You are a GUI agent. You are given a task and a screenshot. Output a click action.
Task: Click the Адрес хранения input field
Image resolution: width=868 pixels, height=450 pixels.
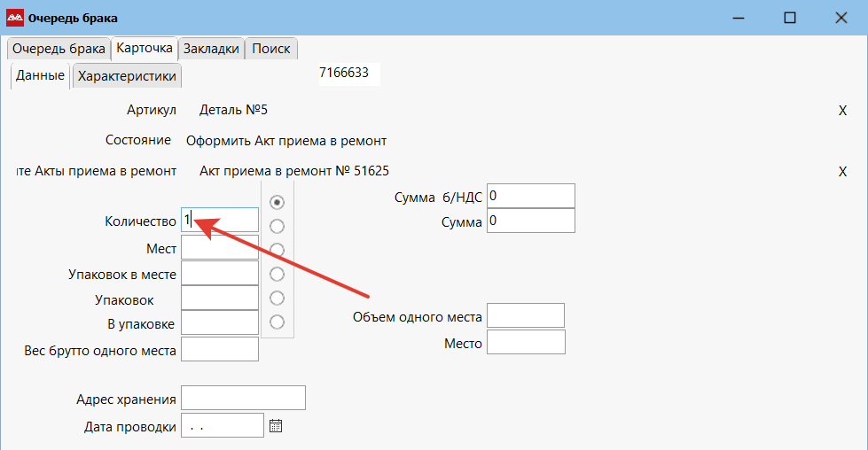pos(243,399)
